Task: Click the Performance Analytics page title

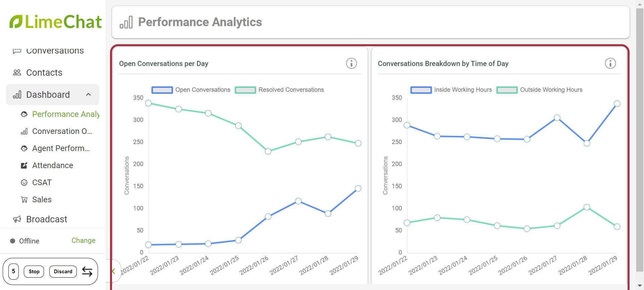Action: (x=200, y=22)
